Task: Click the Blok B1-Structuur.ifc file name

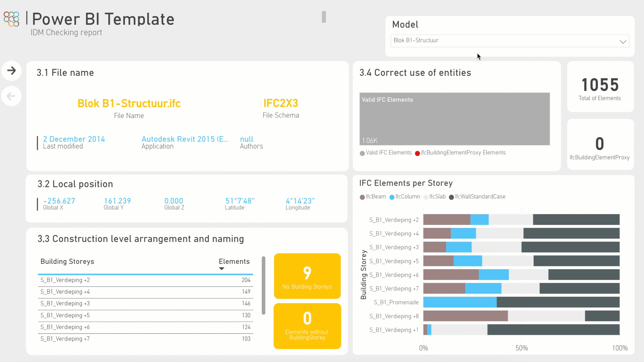Action: [129, 103]
